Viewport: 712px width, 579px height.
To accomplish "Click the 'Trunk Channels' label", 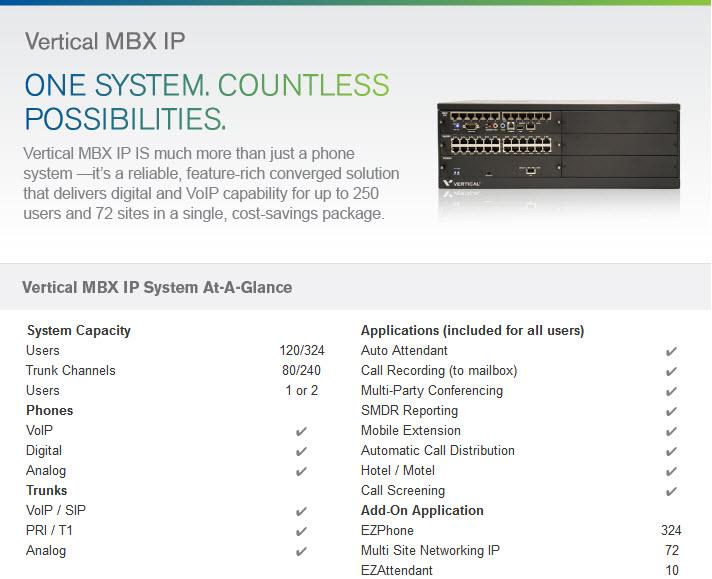I will tap(70, 371).
